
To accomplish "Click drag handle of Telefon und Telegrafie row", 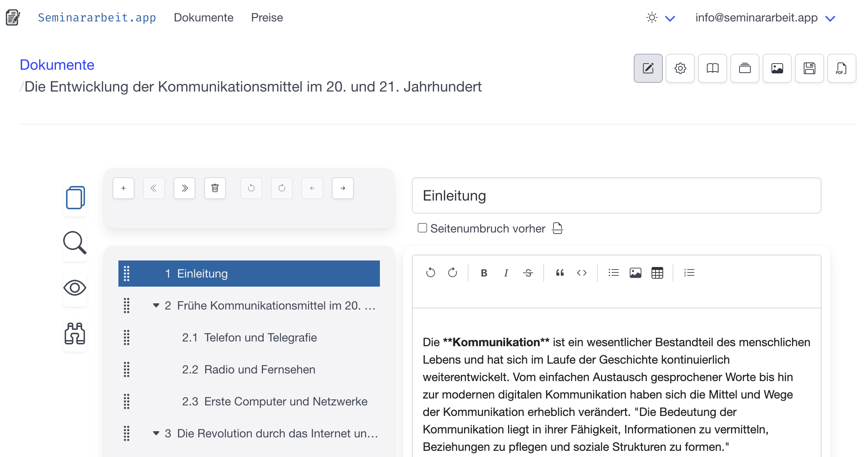I will click(x=126, y=337).
